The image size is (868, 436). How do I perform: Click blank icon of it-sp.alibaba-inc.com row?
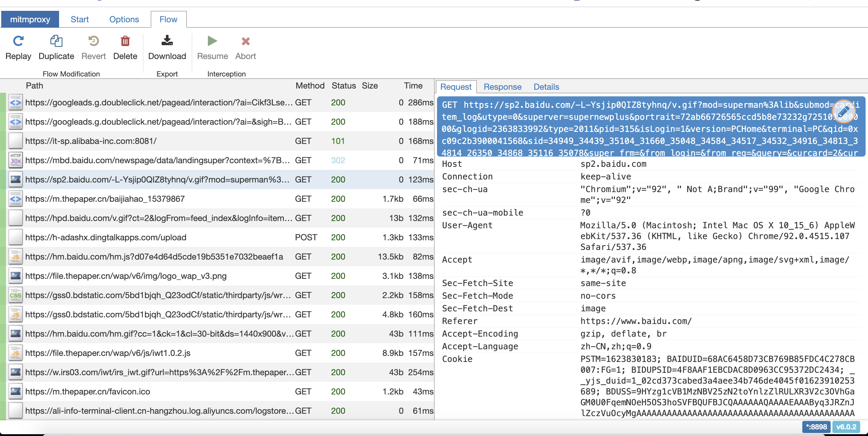pos(15,141)
